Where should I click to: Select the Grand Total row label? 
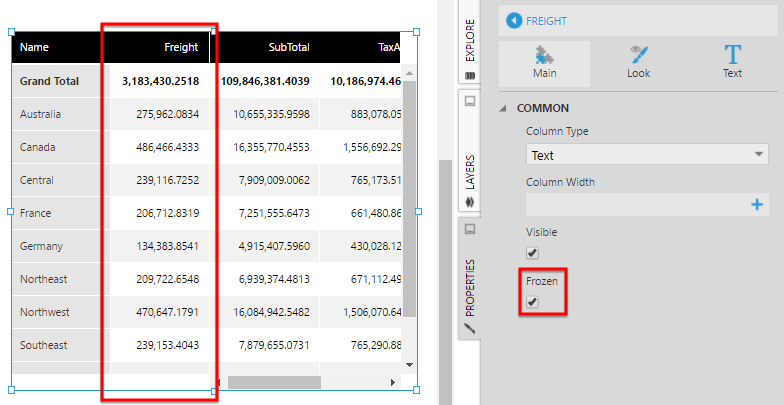[49, 81]
